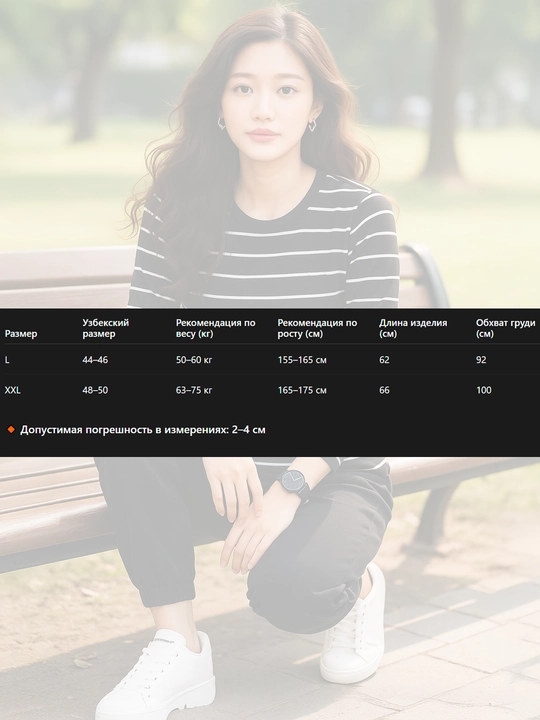Click the Узбекский размер column header
Image resolution: width=540 pixels, height=720 pixels.
point(106,328)
